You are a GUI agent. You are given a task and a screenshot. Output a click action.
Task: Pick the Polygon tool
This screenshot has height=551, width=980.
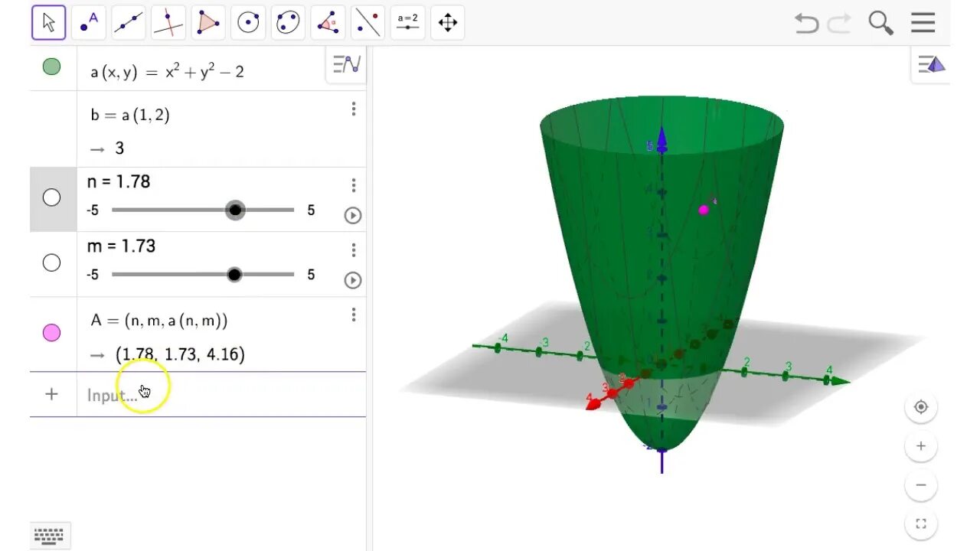(208, 23)
